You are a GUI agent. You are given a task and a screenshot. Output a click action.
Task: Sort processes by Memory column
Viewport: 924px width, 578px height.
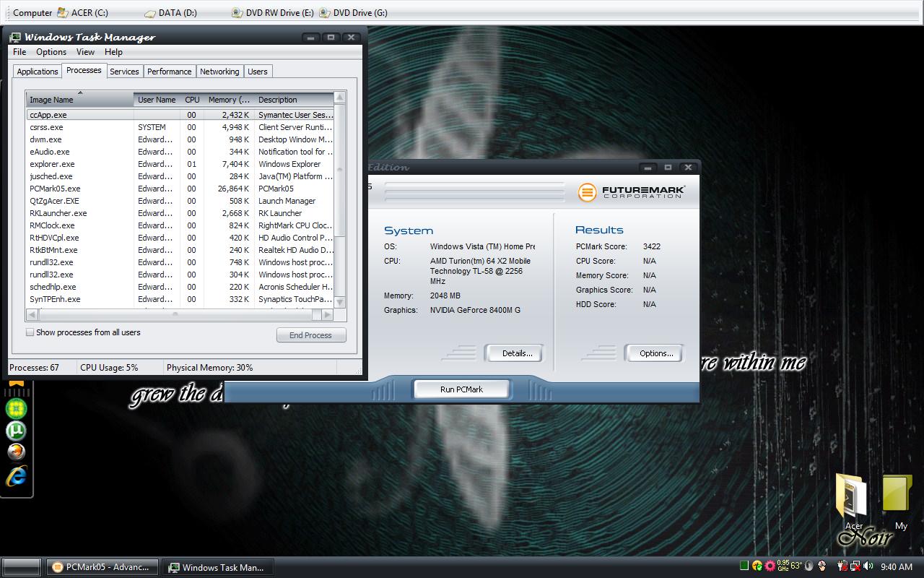[229, 100]
